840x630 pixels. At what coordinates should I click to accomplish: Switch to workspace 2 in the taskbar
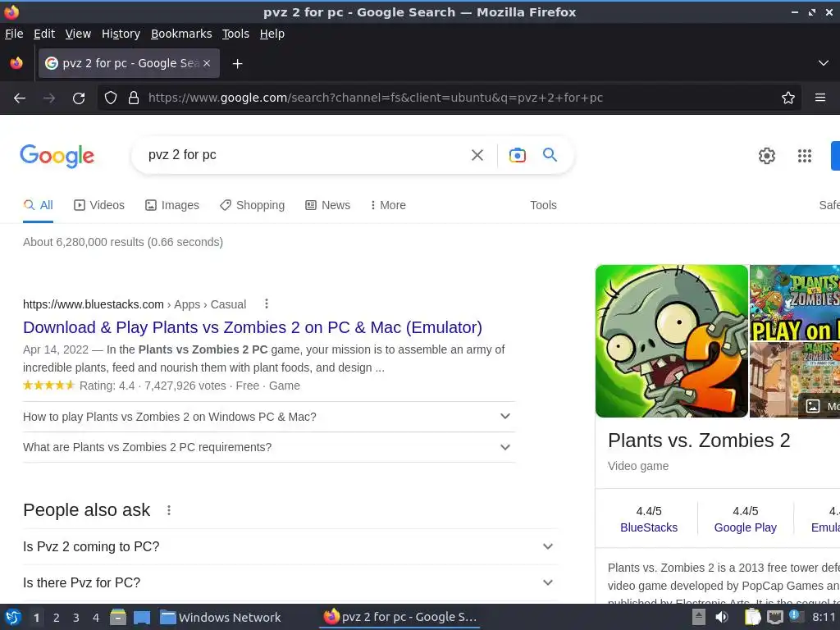point(57,618)
